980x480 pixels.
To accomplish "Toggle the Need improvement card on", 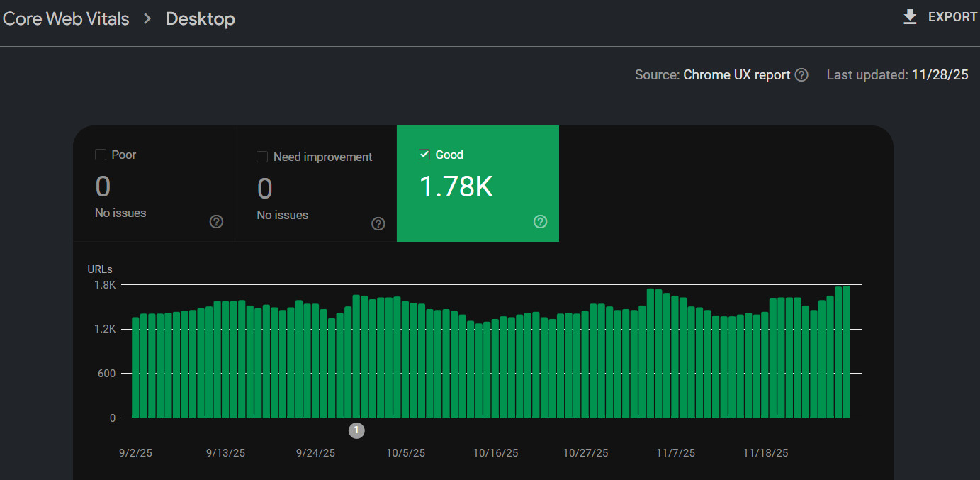I will tap(315, 183).
